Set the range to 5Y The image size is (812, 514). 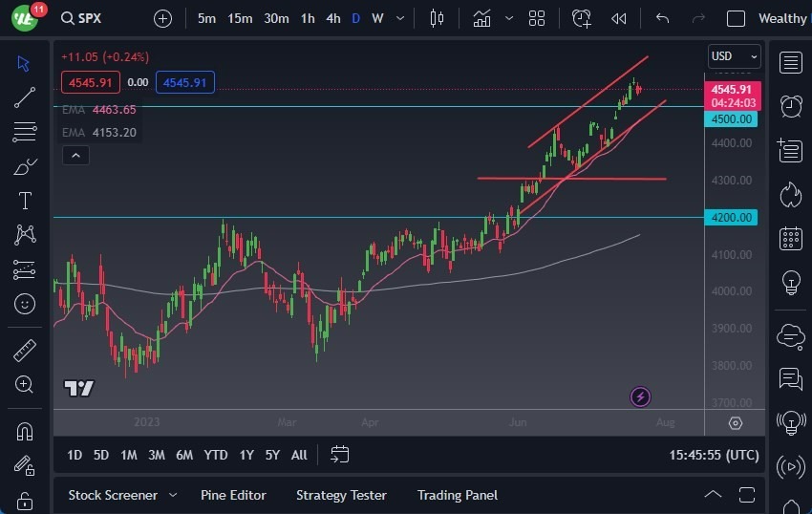(x=272, y=455)
